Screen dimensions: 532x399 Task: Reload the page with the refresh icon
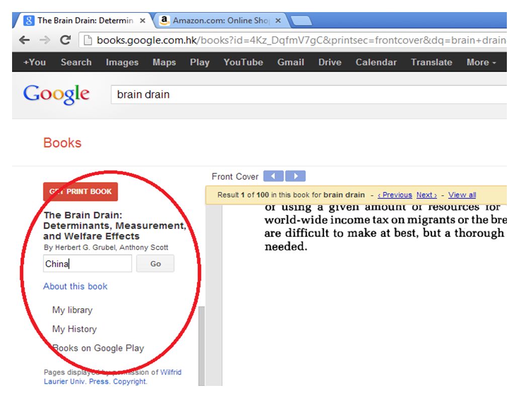pos(65,40)
